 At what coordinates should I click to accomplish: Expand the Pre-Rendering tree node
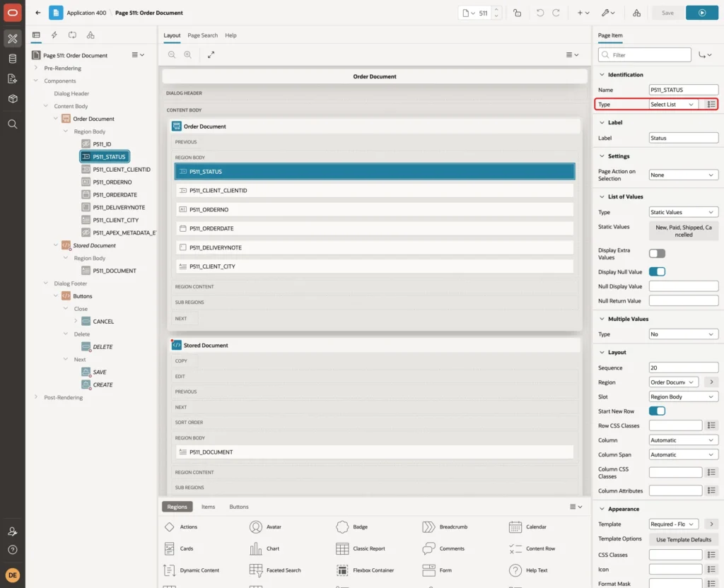36,68
